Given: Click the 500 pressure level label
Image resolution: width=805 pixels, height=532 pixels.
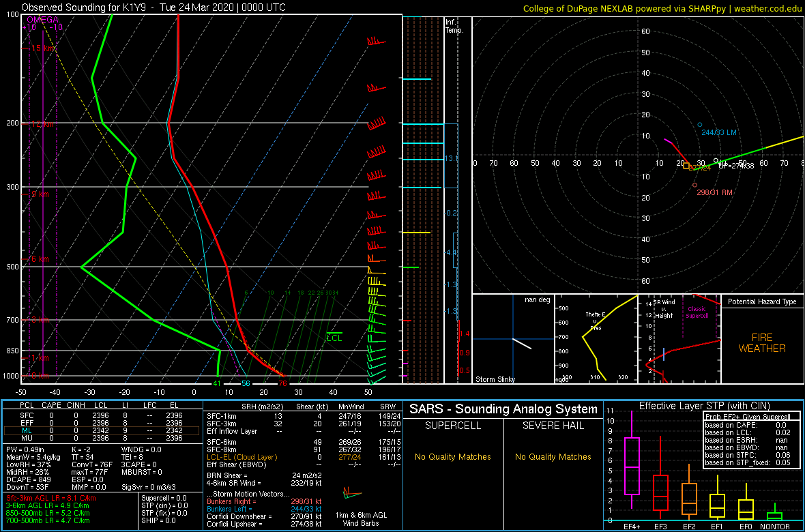Looking at the screenshot, I should pos(12,267).
